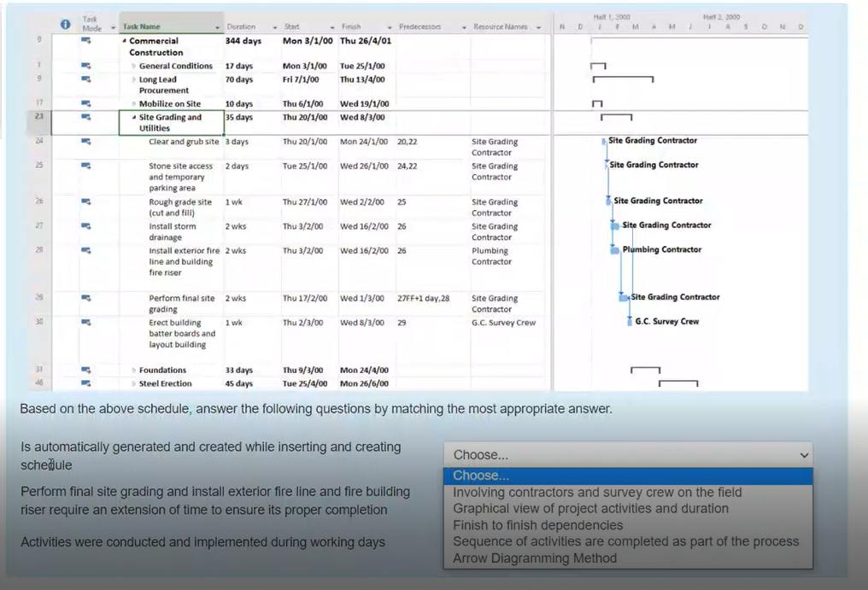This screenshot has width=868, height=590.
Task: Expand the General Conditions summary task
Action: [133, 66]
